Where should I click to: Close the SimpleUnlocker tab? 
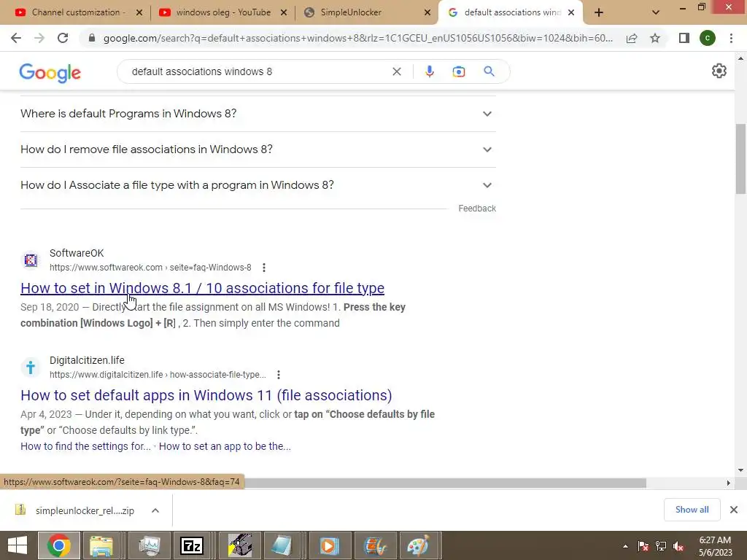[427, 13]
